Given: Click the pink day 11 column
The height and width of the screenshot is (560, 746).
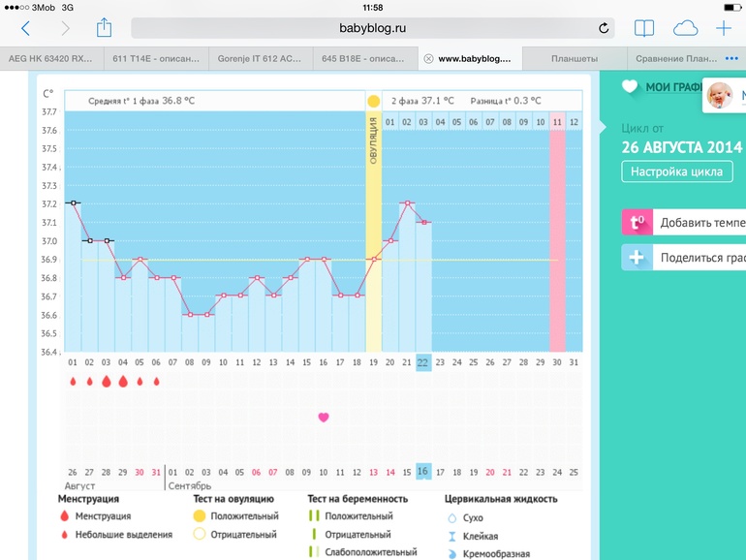Looking at the screenshot, I should click(x=557, y=233).
